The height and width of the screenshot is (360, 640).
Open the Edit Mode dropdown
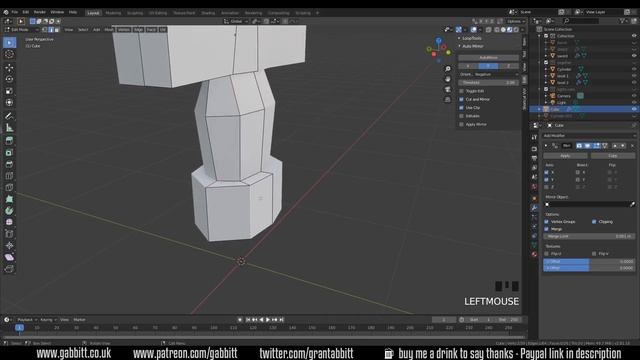(x=21, y=29)
